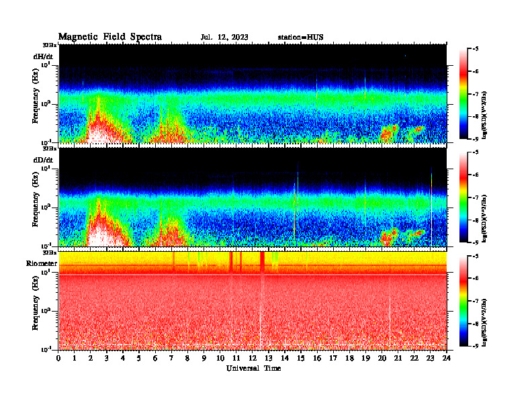Click hour tick label "20" on time axis
532x411 pixels.
pos(382,358)
